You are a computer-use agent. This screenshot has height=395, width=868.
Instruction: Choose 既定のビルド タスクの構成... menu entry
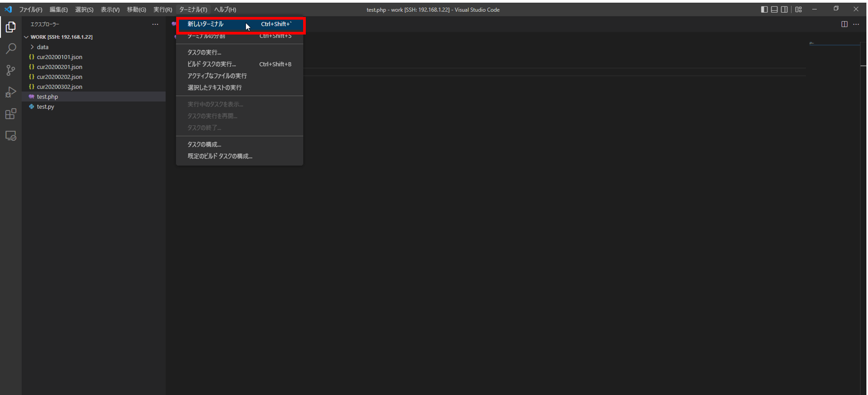click(x=240, y=156)
